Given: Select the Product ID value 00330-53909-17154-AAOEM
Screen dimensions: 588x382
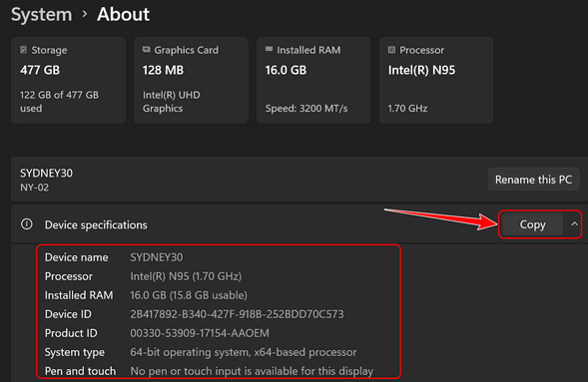Looking at the screenshot, I should click(200, 333).
